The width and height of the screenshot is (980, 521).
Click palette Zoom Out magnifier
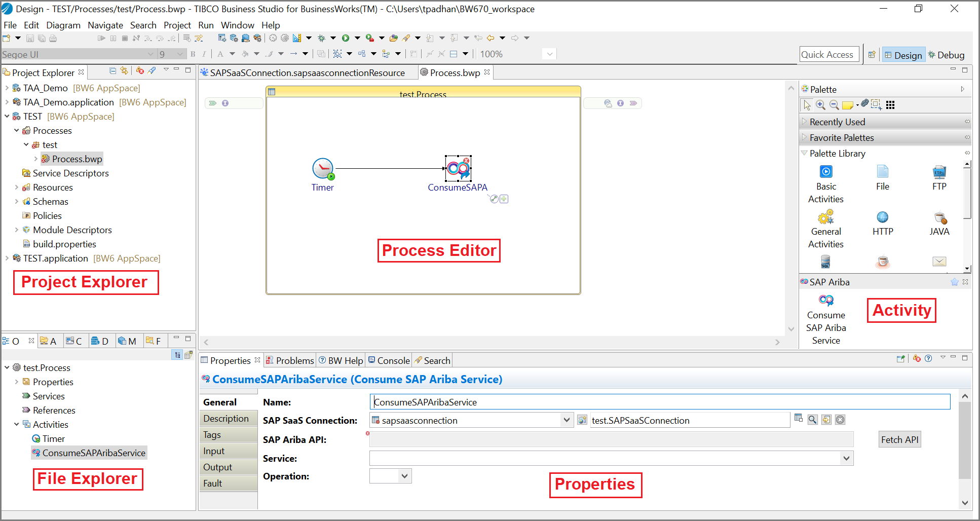pos(834,105)
